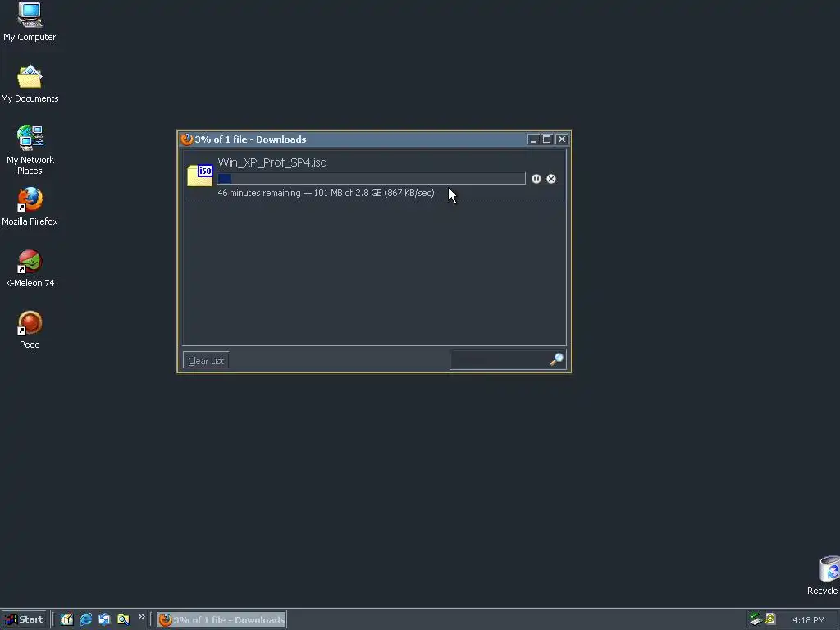Minimize the Downloads window
This screenshot has height=630, width=840.
[x=532, y=139]
